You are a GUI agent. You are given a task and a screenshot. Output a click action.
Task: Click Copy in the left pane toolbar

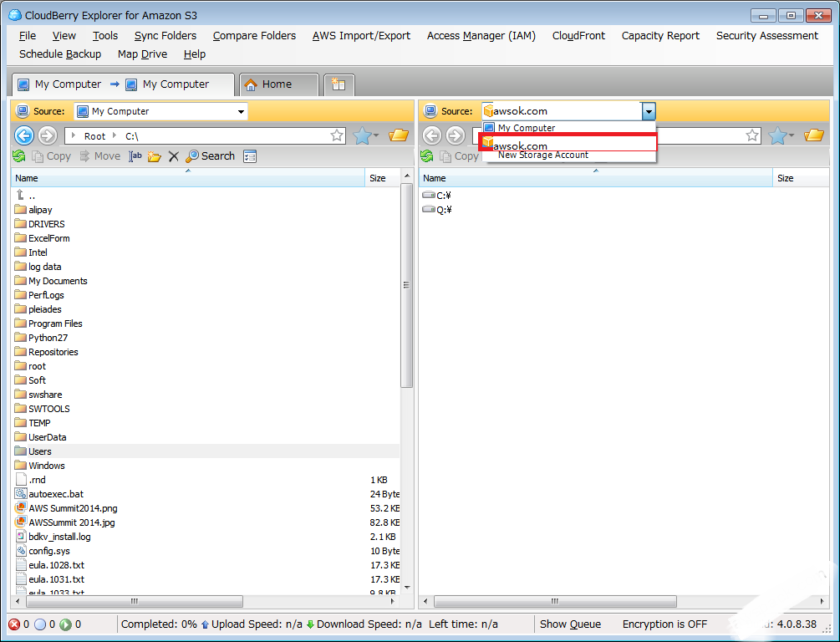[52, 156]
